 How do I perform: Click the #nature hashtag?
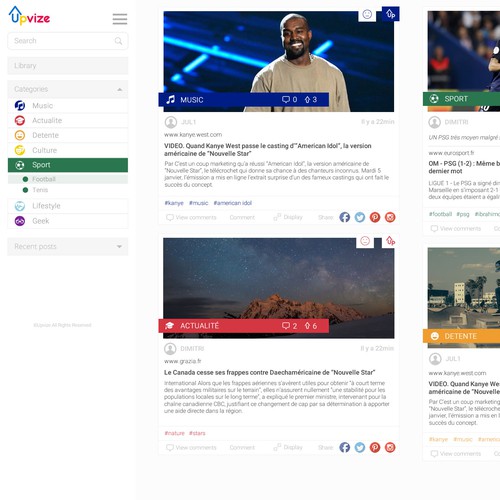point(175,433)
